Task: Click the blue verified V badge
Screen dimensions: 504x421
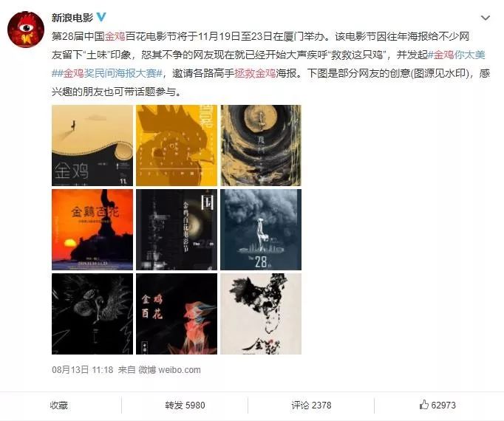Action: click(x=101, y=17)
